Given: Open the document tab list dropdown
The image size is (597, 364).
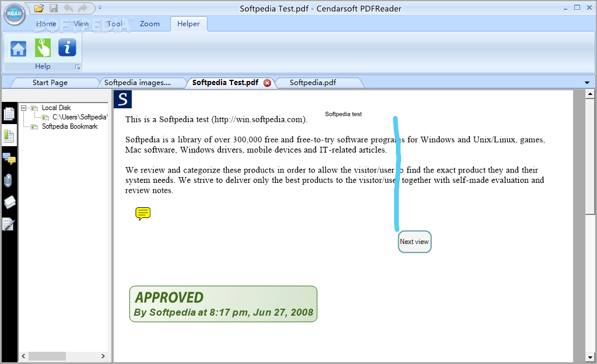Looking at the screenshot, I should tap(587, 83).
